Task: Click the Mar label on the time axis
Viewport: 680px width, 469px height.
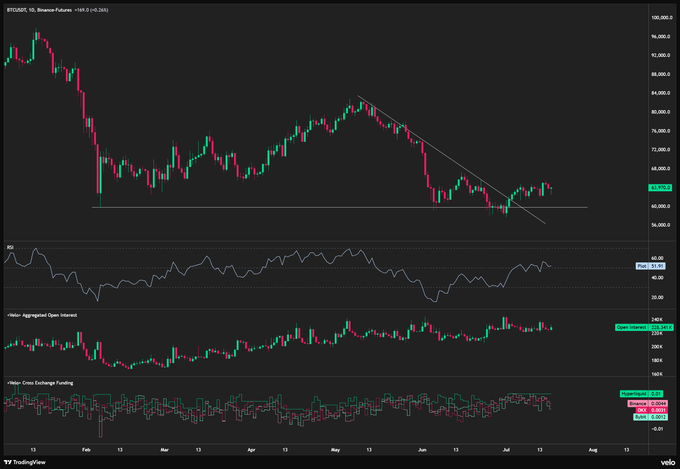Action: (x=165, y=450)
